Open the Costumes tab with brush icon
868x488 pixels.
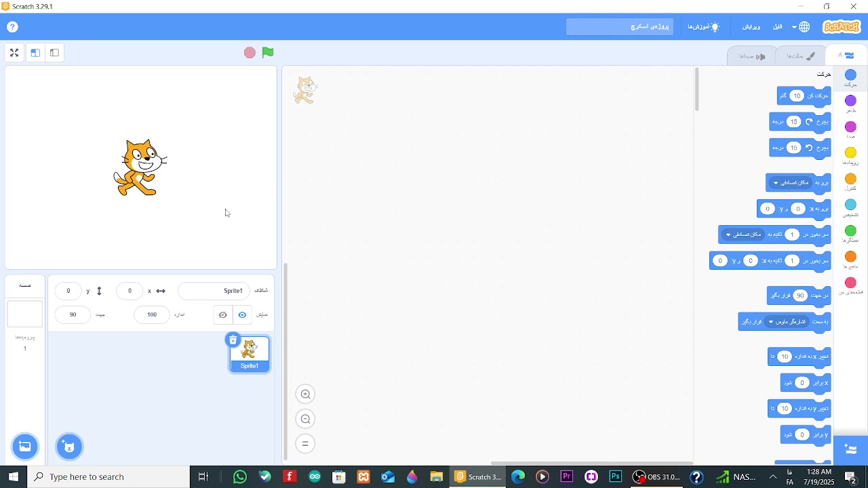(x=800, y=56)
